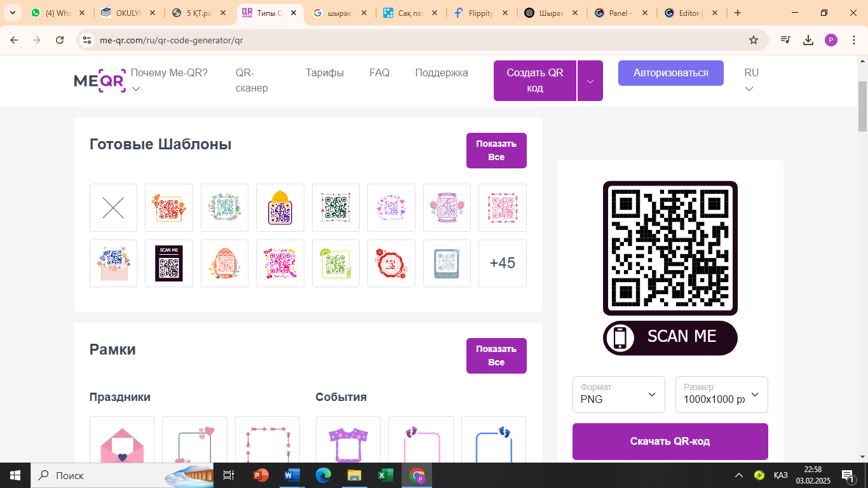This screenshot has width=868, height=488.
Task: Open the RU language selector
Action: coord(751,81)
